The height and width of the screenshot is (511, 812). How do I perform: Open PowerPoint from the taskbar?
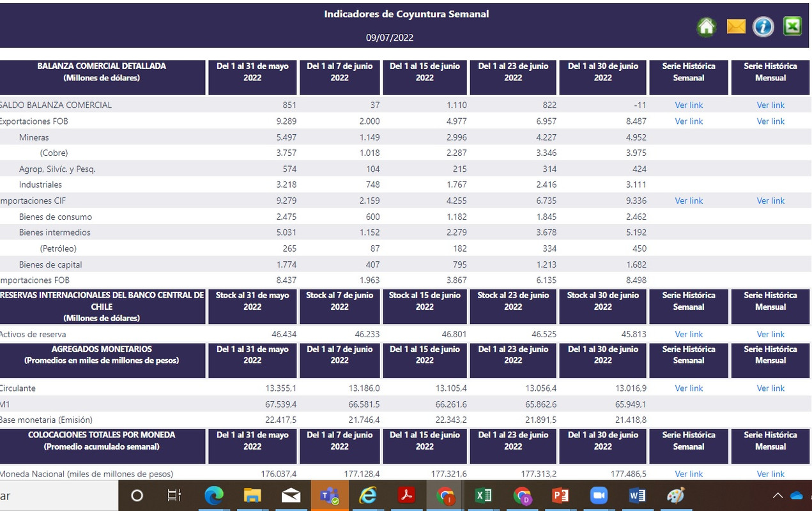(560, 496)
